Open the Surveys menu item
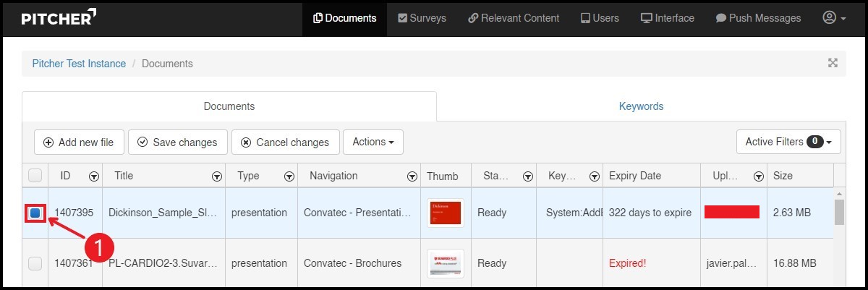The height and width of the screenshot is (290, 868). (x=422, y=18)
